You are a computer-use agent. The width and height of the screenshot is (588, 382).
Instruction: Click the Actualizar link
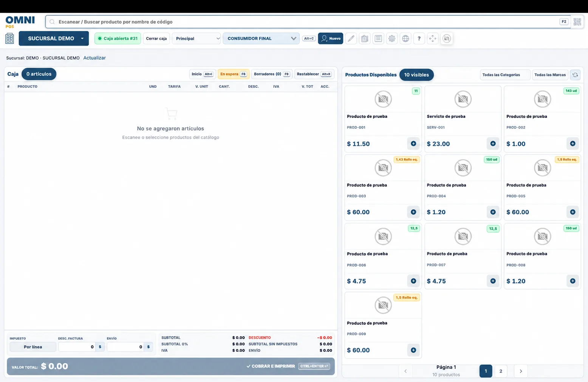(x=94, y=58)
